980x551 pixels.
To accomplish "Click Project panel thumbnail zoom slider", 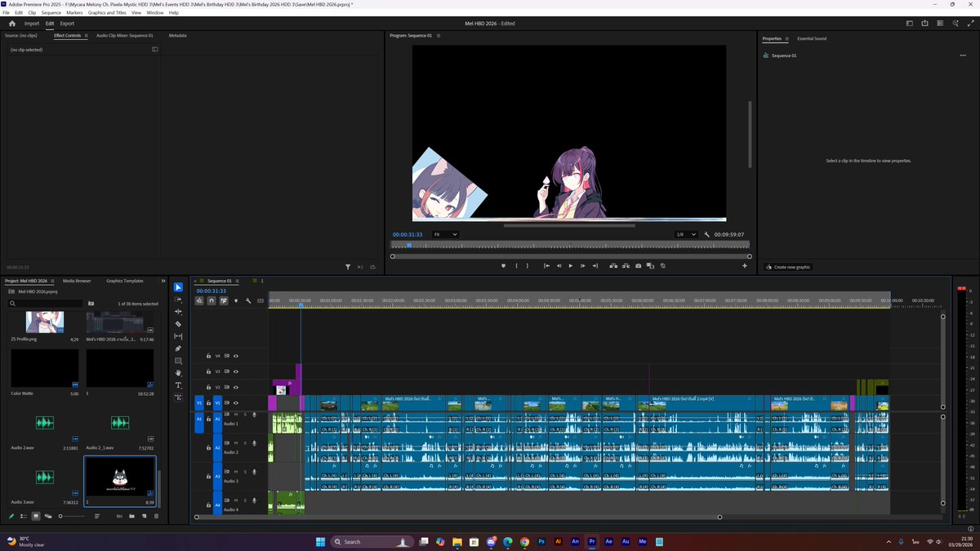I will [72, 516].
